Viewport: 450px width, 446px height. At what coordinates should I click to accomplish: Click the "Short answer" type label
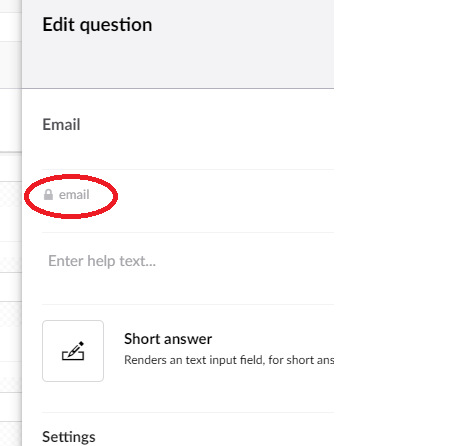(168, 339)
